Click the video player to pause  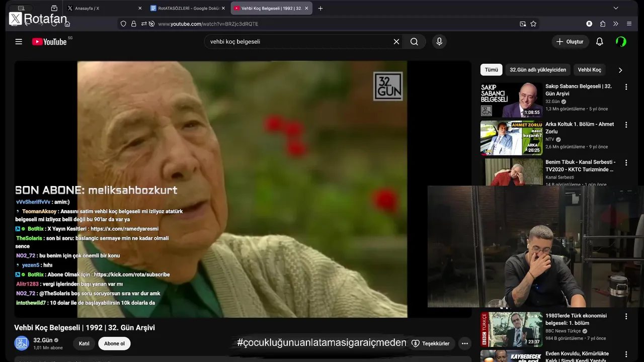pyautogui.click(x=242, y=189)
